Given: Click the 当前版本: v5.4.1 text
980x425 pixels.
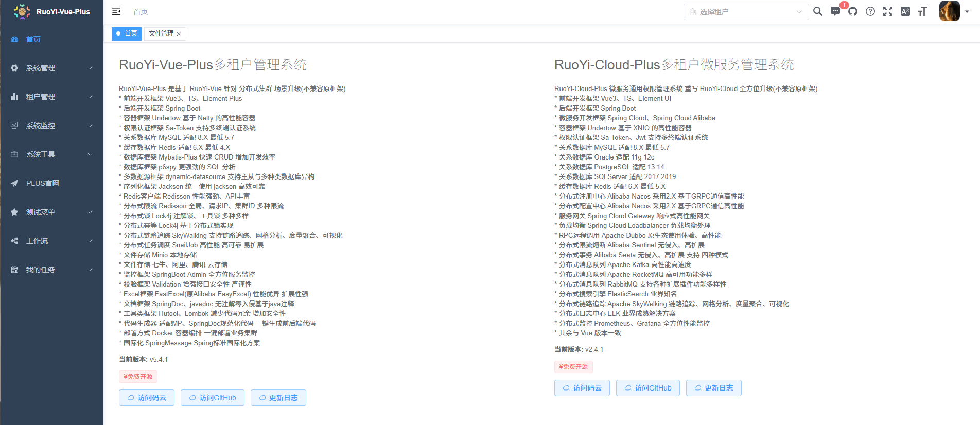Looking at the screenshot, I should point(144,360).
